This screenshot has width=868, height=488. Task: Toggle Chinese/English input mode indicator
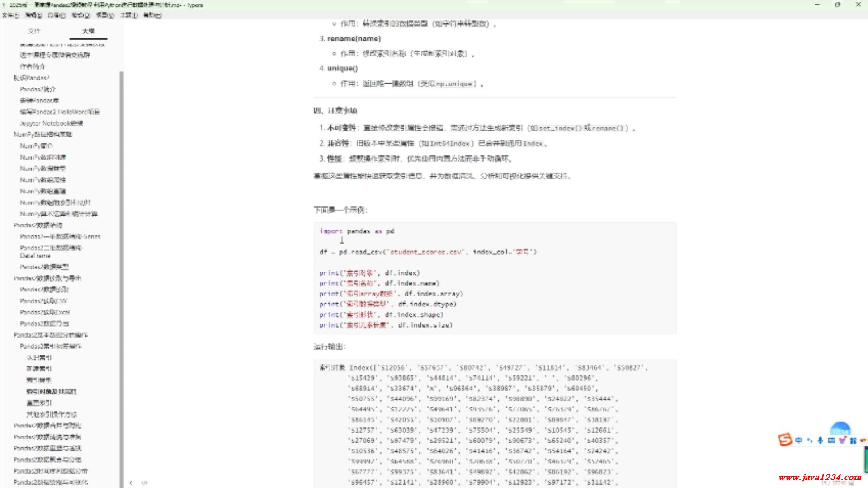(799, 440)
